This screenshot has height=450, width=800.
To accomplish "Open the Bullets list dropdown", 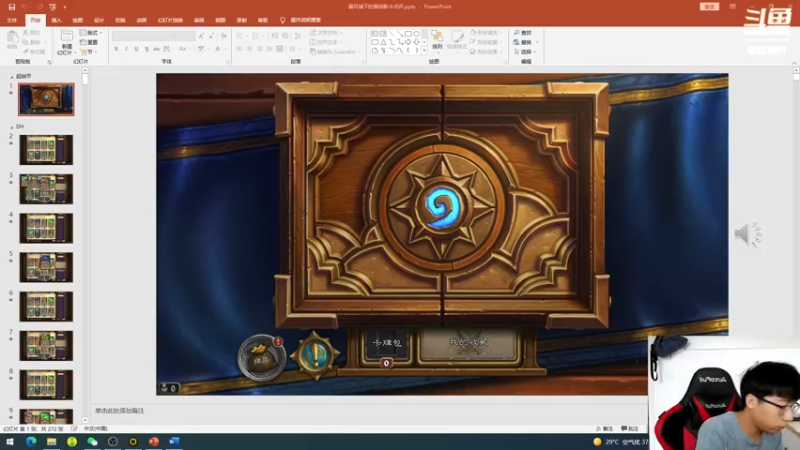I will [x=241, y=36].
